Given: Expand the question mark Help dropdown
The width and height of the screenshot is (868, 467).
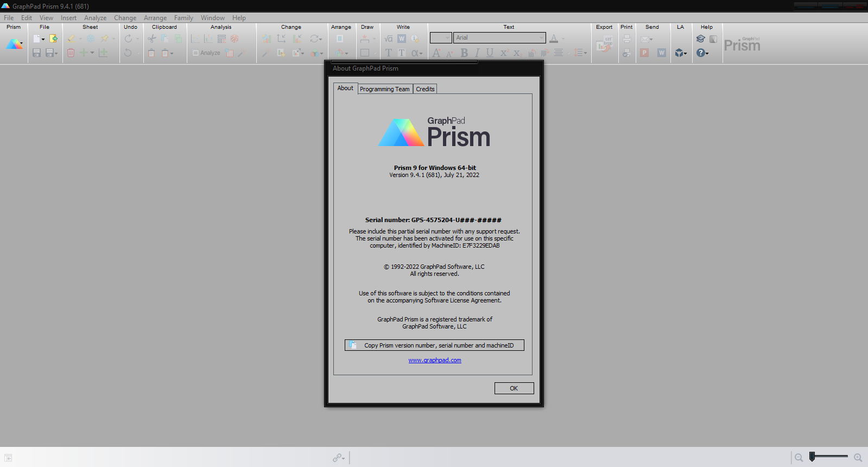Looking at the screenshot, I should pyautogui.click(x=707, y=53).
